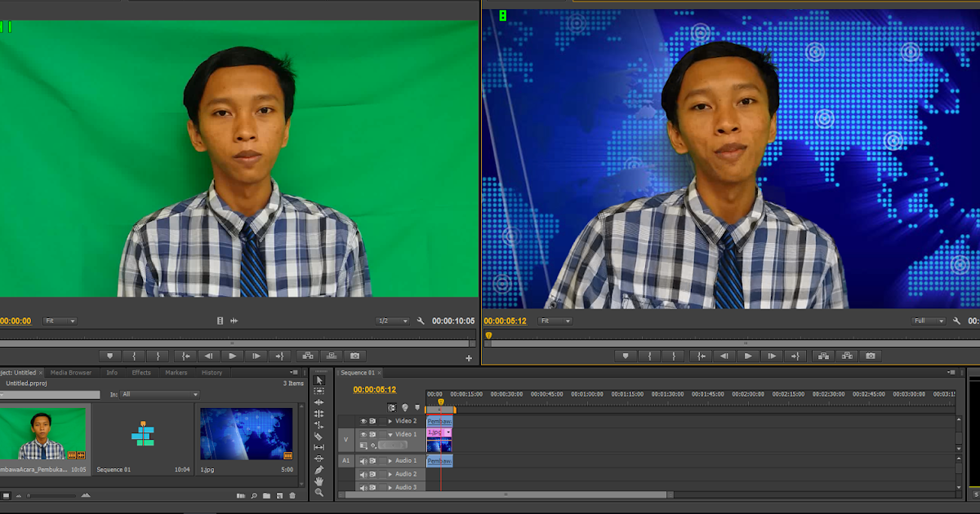
Task: Open Program monitor Fit zoom dropdown
Action: pyautogui.click(x=555, y=321)
